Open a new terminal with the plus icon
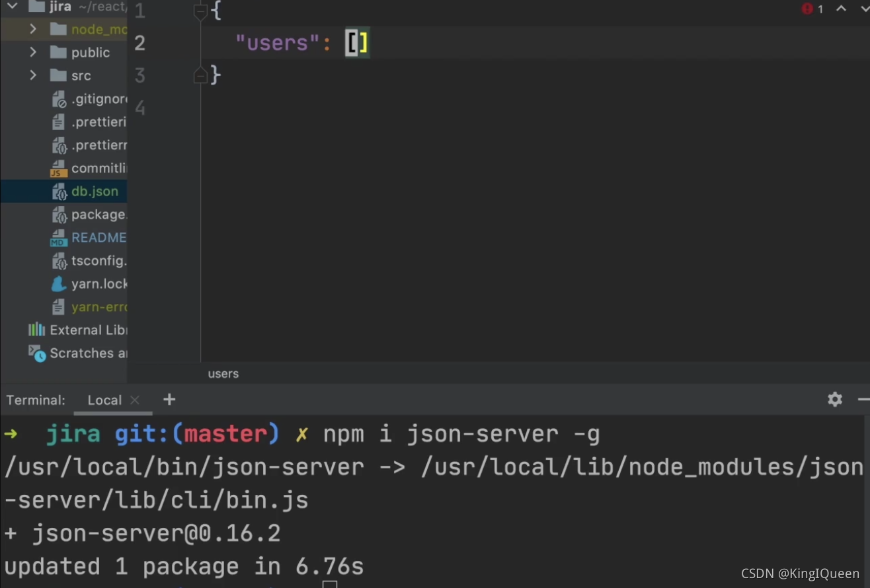The width and height of the screenshot is (870, 588). 169,399
